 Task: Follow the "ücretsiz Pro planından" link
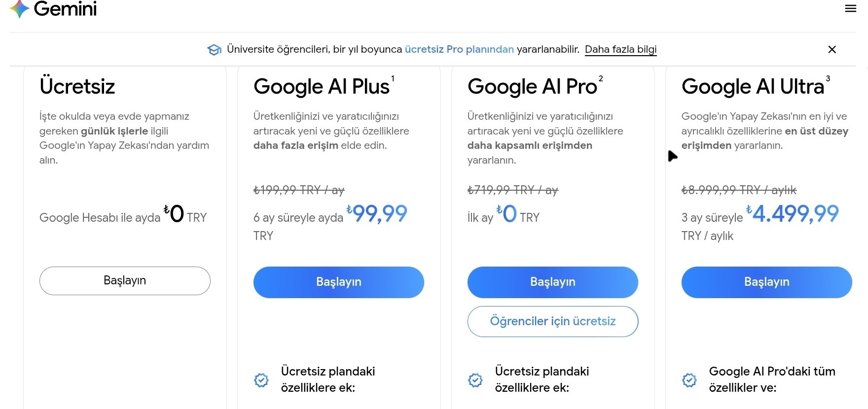(459, 49)
